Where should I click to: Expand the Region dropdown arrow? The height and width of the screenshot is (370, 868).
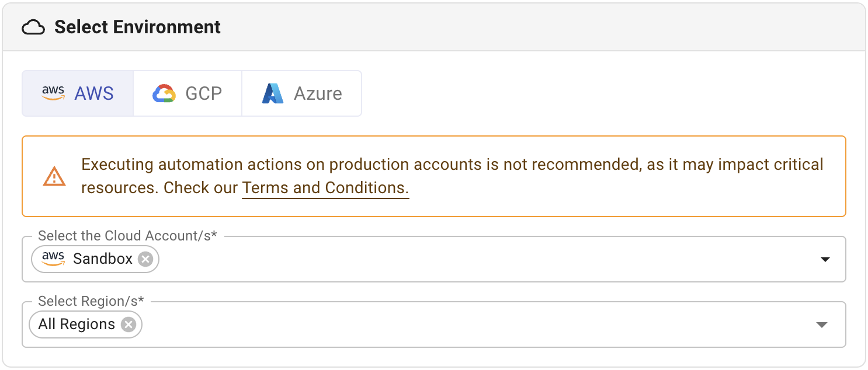(x=822, y=324)
